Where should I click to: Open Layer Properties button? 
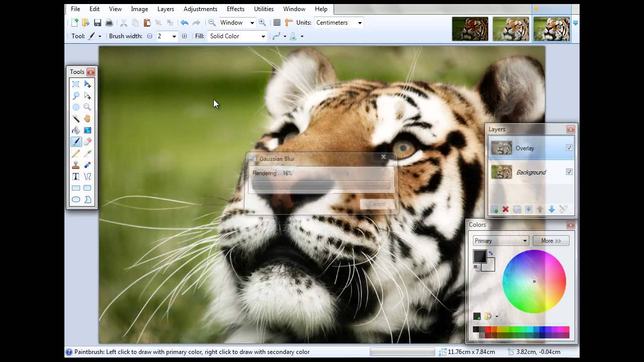click(x=563, y=209)
